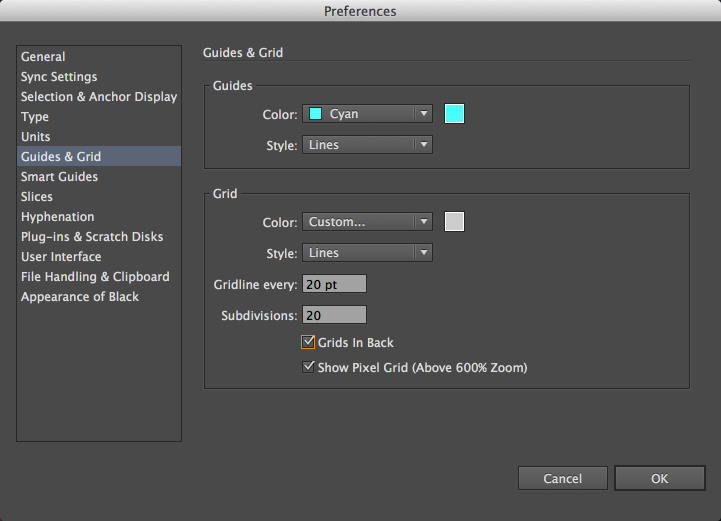The height and width of the screenshot is (521, 721).
Task: Click the Cancel button
Action: click(563, 479)
